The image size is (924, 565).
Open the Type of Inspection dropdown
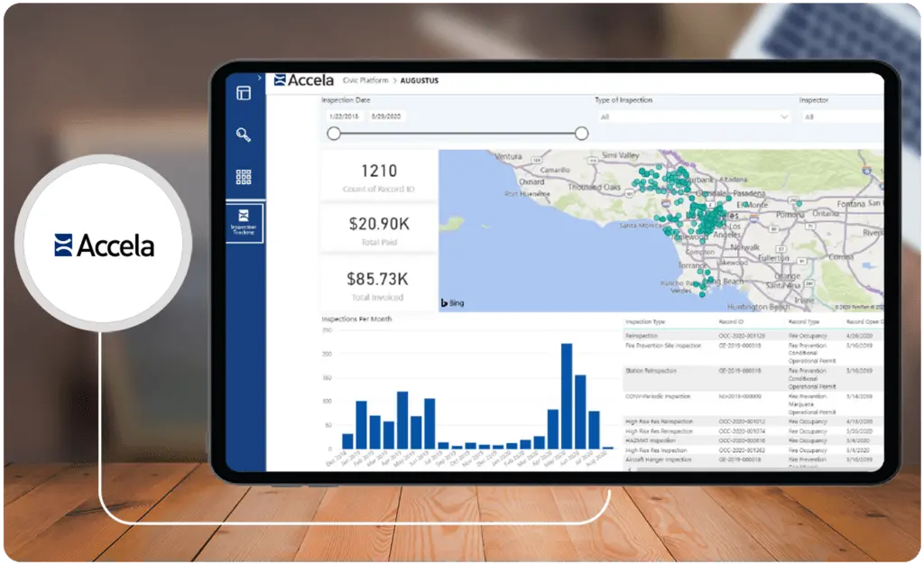tap(693, 116)
